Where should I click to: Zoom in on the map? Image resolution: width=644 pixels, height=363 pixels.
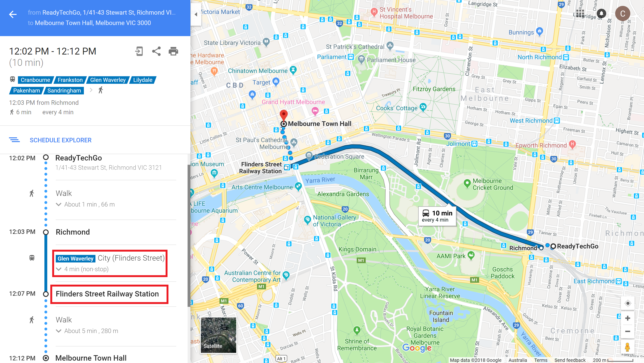(627, 318)
